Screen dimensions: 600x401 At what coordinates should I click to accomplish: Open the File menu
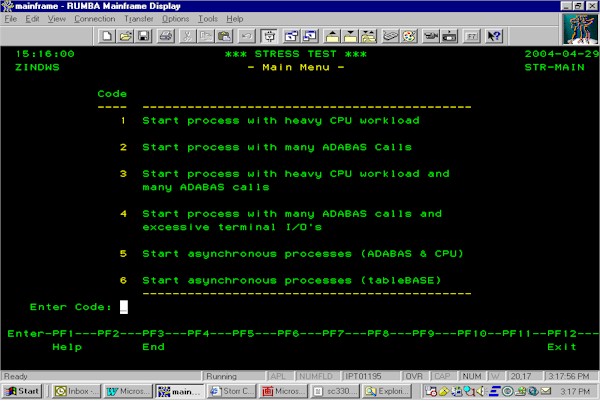[11, 19]
